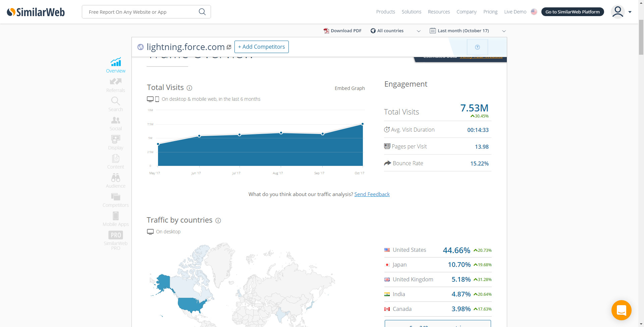644x327 pixels.
Task: Click the United Kingdom country row
Action: [438, 279]
